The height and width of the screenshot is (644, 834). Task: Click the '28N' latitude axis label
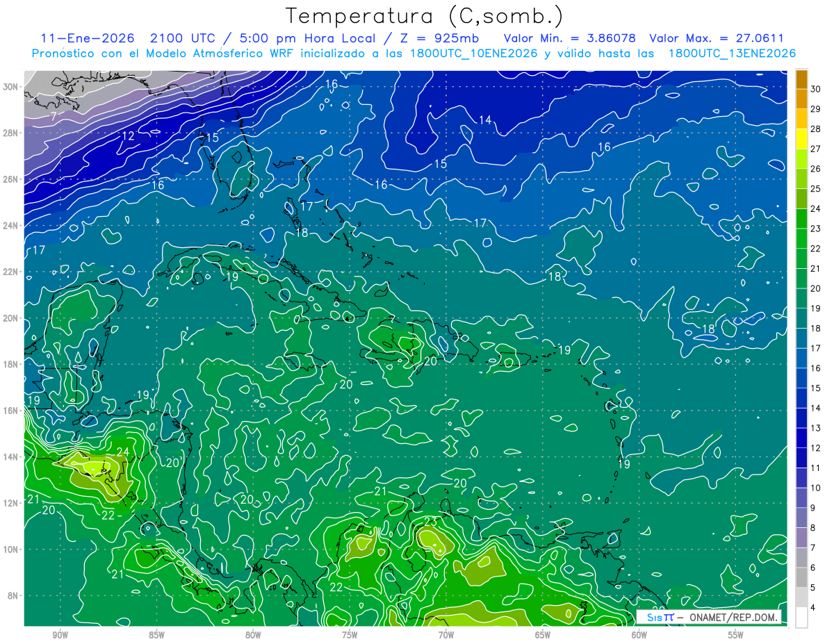(12, 133)
